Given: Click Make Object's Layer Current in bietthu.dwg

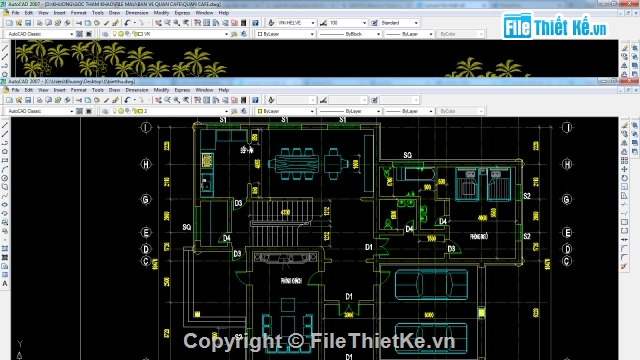Looking at the screenshot, I should pyautogui.click(x=235, y=111).
